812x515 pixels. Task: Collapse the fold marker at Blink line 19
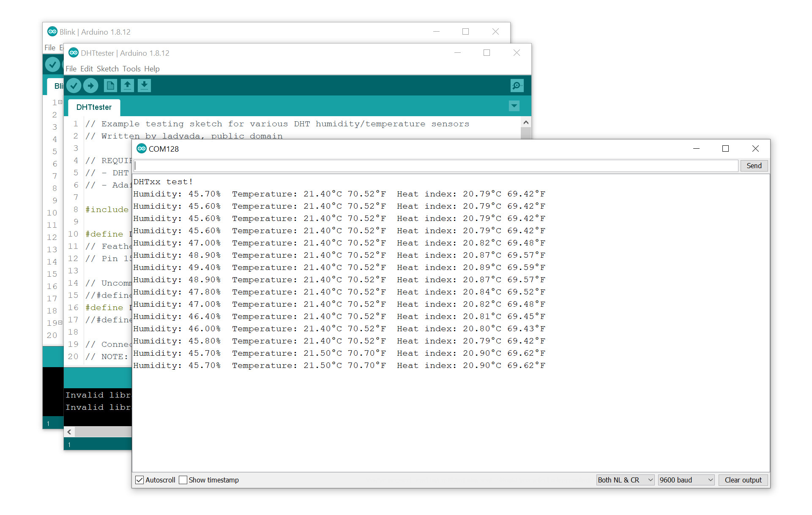tap(60, 323)
